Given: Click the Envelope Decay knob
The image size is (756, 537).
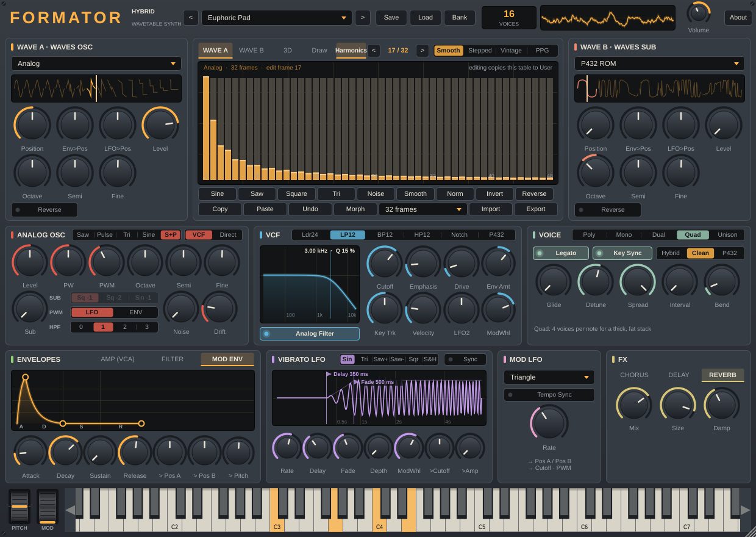Looking at the screenshot, I should point(65,452).
